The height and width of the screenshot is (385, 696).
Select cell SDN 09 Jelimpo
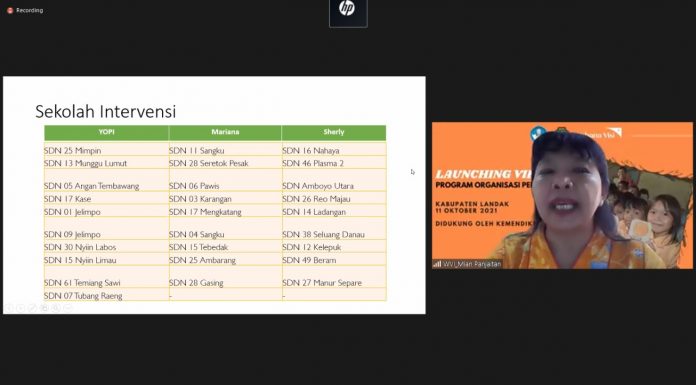coord(107,229)
